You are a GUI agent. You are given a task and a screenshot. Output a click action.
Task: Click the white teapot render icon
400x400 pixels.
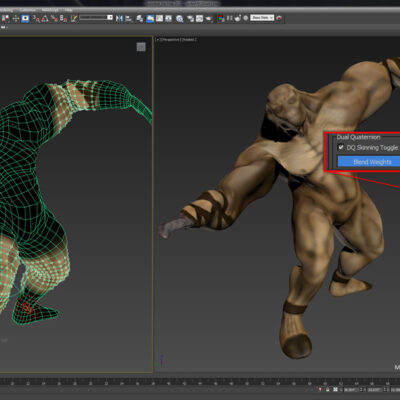pyautogui.click(x=238, y=18)
